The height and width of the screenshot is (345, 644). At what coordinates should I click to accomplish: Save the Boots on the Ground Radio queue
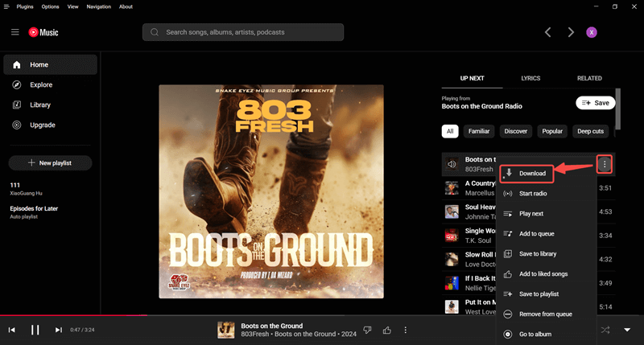tap(595, 103)
